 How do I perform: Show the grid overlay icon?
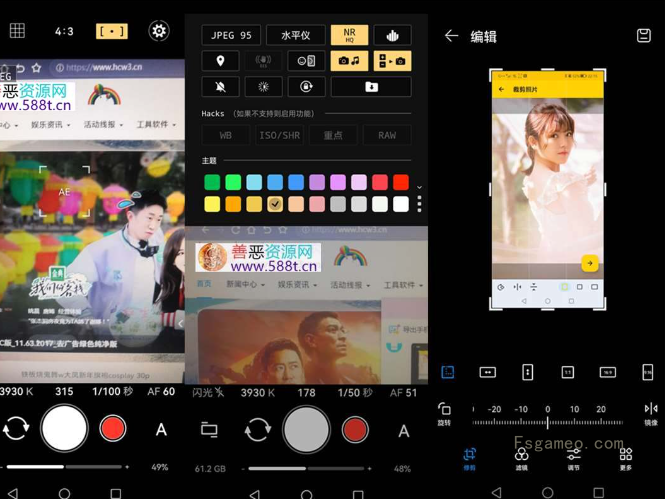point(17,31)
